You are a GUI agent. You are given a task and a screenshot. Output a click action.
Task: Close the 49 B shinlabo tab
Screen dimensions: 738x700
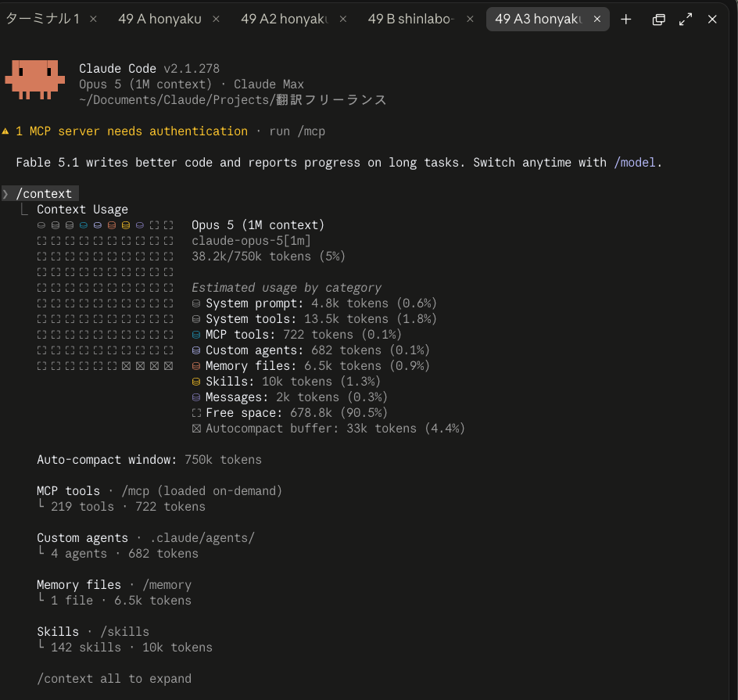point(470,19)
